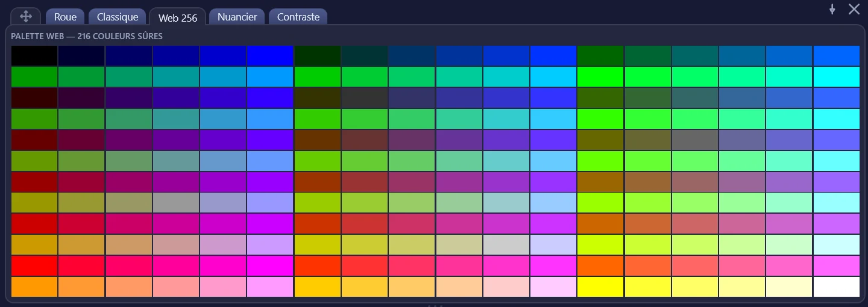Image resolution: width=868 pixels, height=307 pixels.
Task: Choose the neutral gray #999999 swatch
Action: coord(176,203)
